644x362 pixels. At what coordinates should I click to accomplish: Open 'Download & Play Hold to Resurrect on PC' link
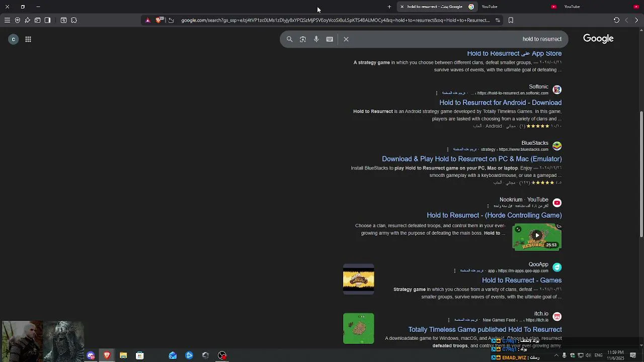coord(472,159)
